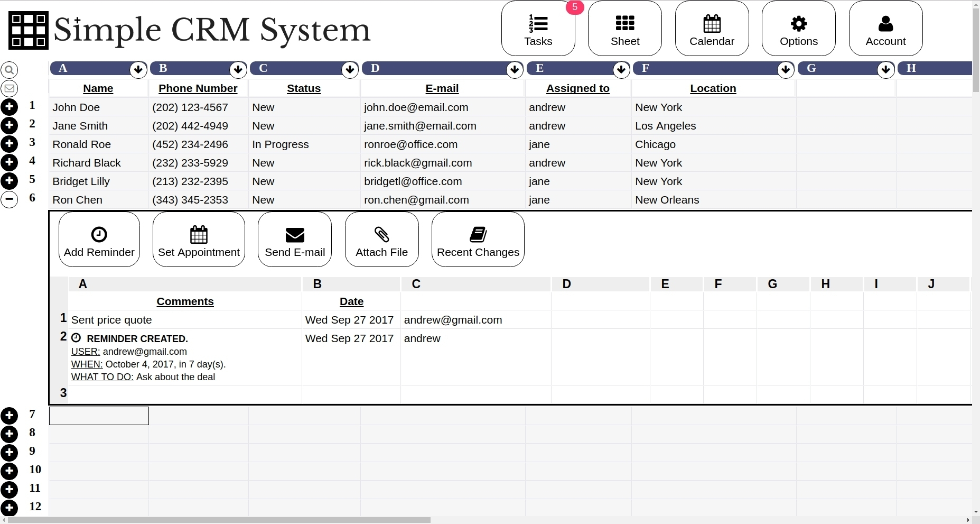Click the search magnifier icon
This screenshot has height=524, width=980.
10,70
